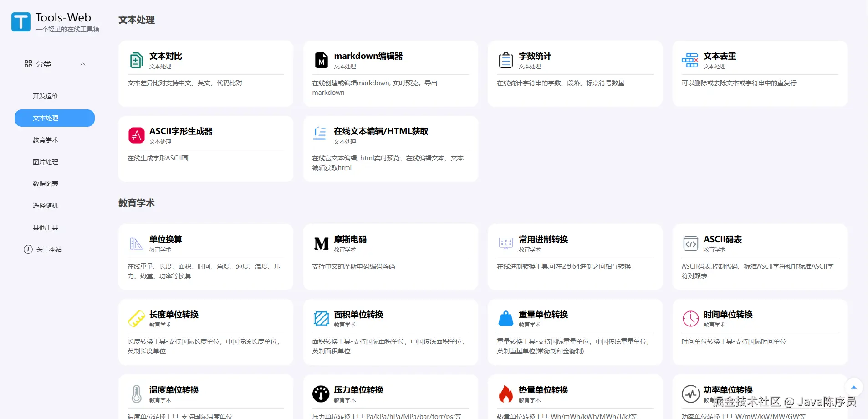Viewport: 868px width, 419px height.
Task: Click description 在线统计字符串的字数、段落、标点符号数量
Action: [561, 83]
